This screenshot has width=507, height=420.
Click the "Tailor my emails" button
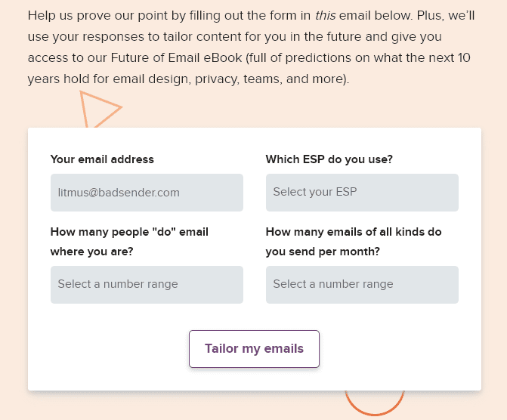254,349
